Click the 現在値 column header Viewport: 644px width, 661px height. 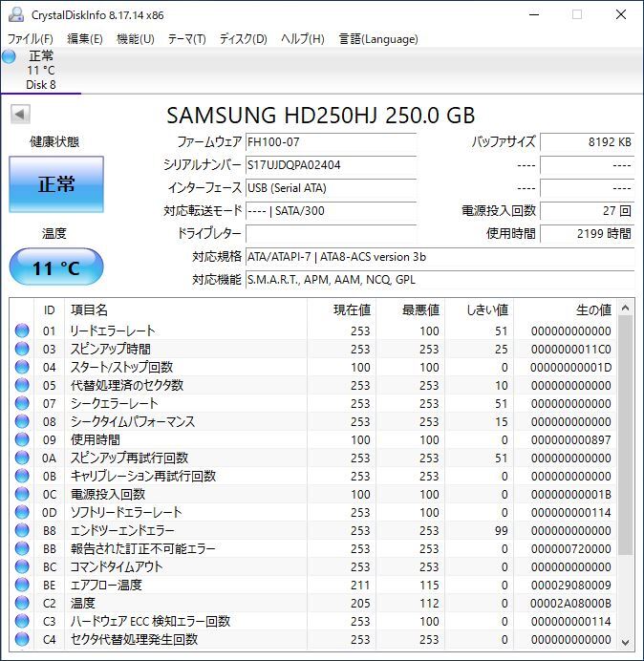point(342,310)
